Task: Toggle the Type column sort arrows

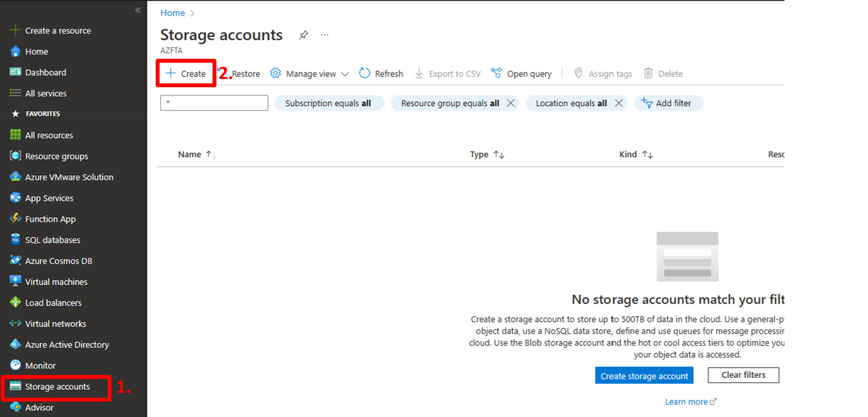Action: [499, 154]
